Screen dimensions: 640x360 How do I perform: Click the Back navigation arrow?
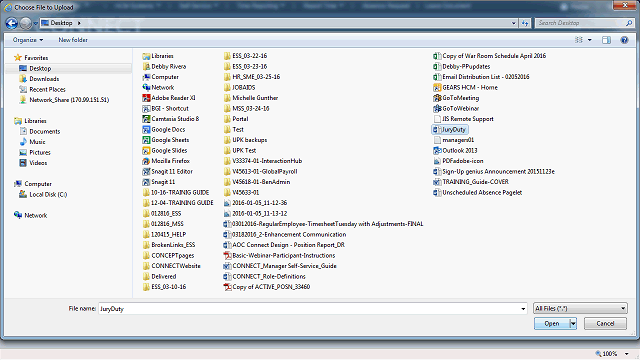coord(11,23)
